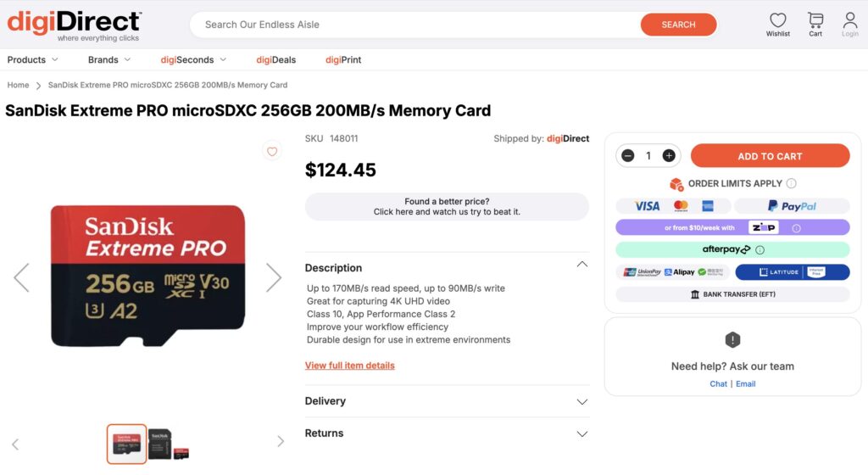The height and width of the screenshot is (475, 868).
Task: Collapse the Description section
Action: 581,265
